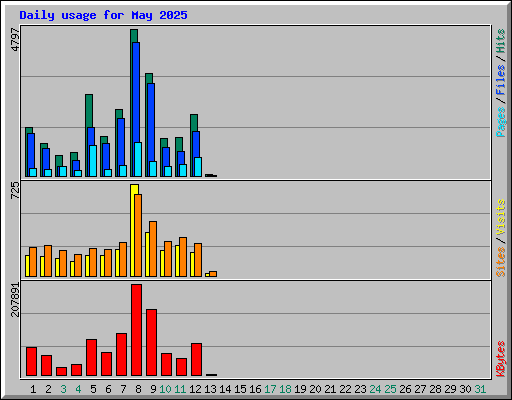The height and width of the screenshot is (400, 512).
Task: Click green weekend day label 11
Action: (x=180, y=389)
